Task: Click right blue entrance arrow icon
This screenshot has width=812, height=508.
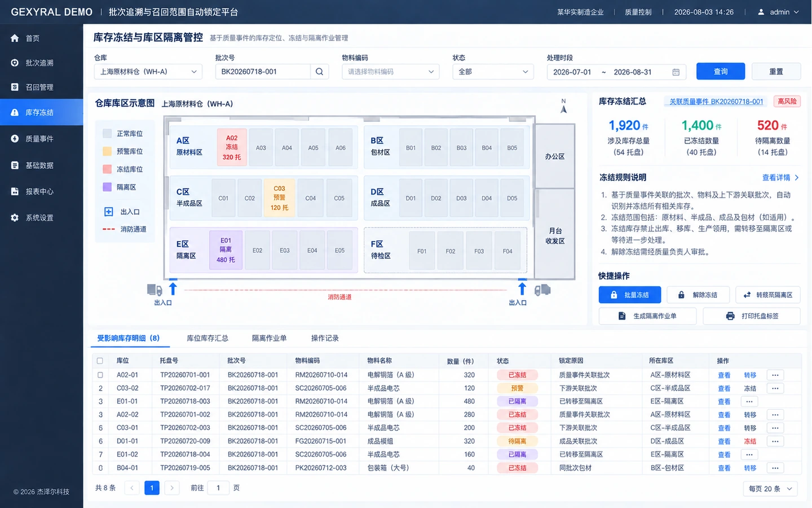Action: point(523,288)
